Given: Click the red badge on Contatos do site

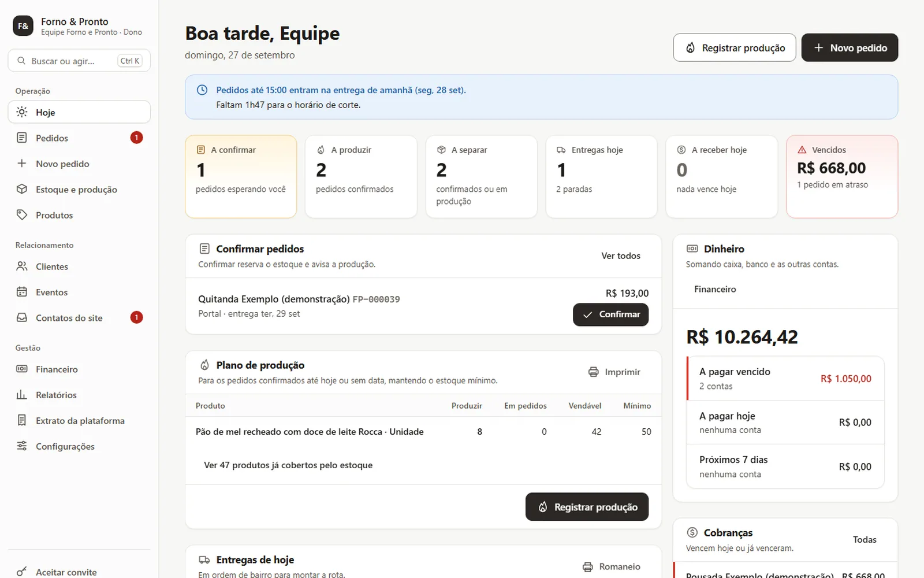Looking at the screenshot, I should pos(136,317).
